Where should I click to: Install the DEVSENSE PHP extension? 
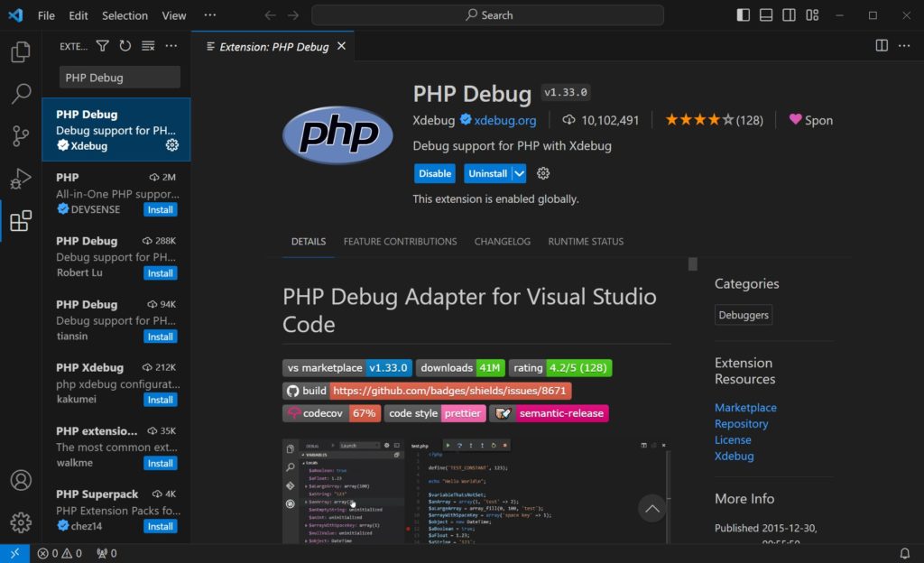pyautogui.click(x=161, y=209)
